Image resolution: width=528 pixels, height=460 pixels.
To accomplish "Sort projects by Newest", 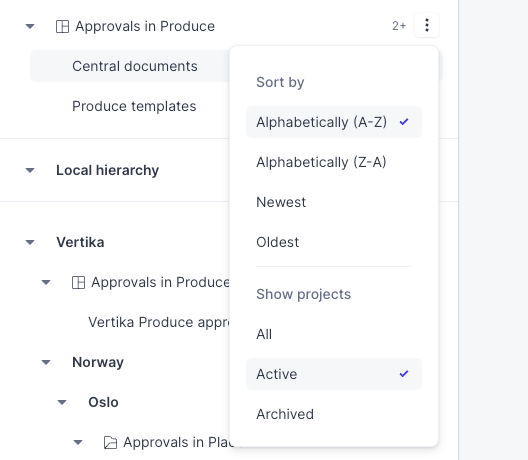I will pos(334,202).
